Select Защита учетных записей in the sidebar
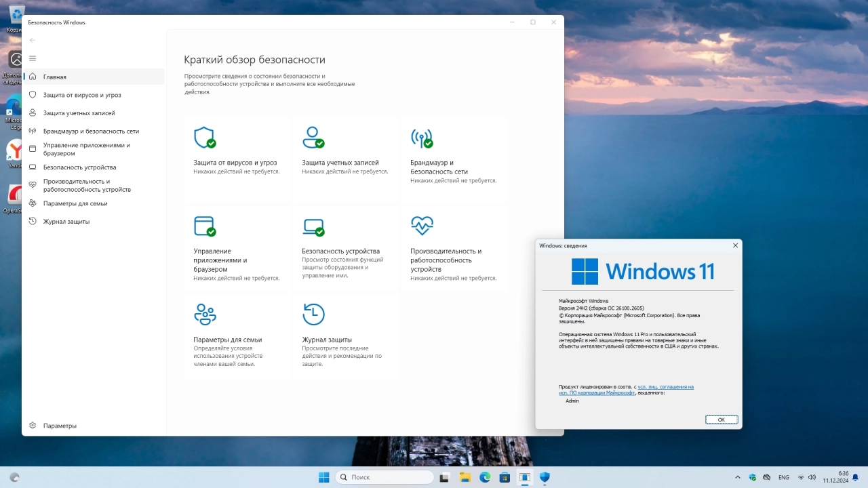Screen dimensions: 868x488 click(94, 113)
